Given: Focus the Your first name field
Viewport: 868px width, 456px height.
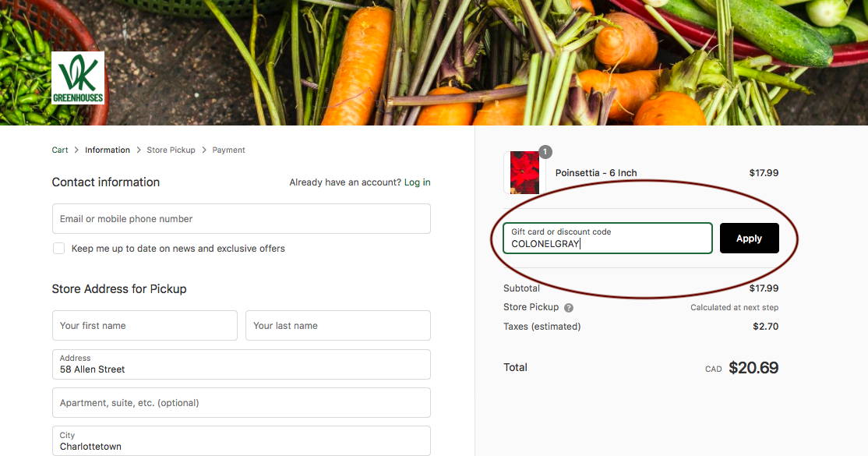Looking at the screenshot, I should point(144,325).
